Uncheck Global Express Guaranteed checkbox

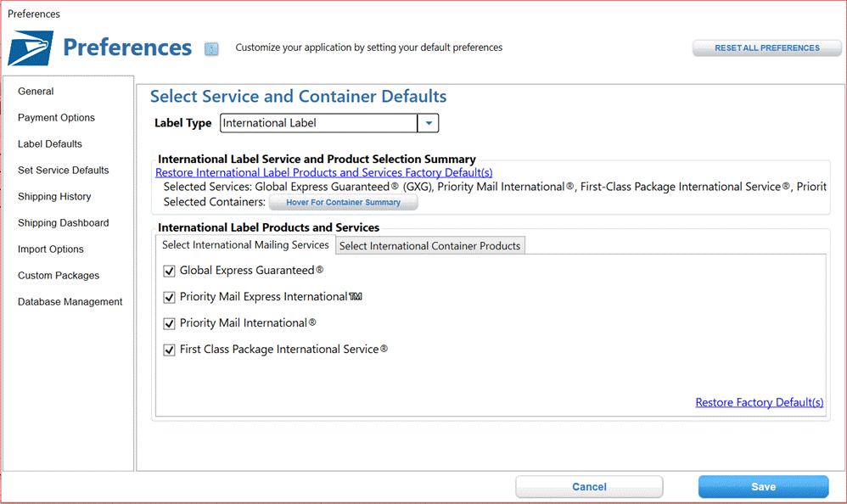click(169, 271)
